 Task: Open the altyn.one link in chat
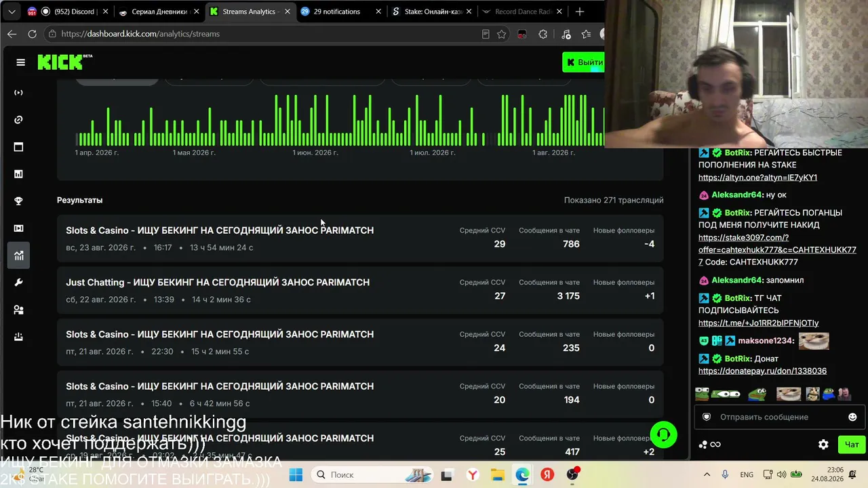(757, 178)
